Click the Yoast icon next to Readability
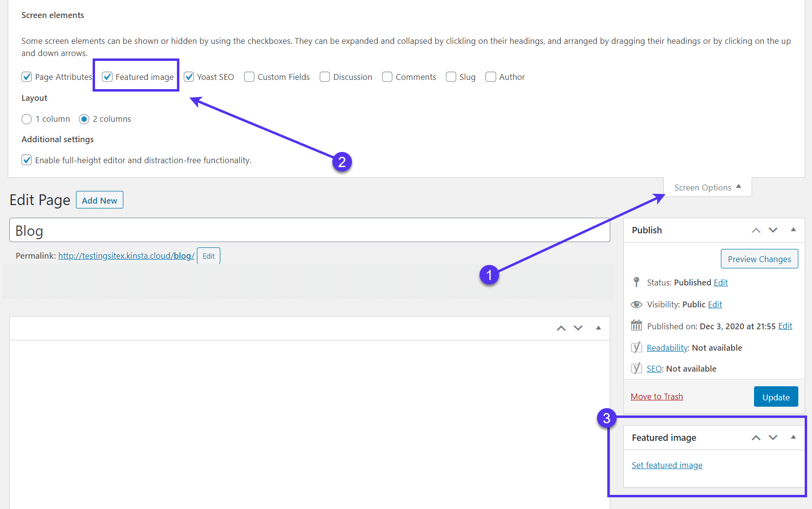The image size is (812, 509). tap(636, 347)
